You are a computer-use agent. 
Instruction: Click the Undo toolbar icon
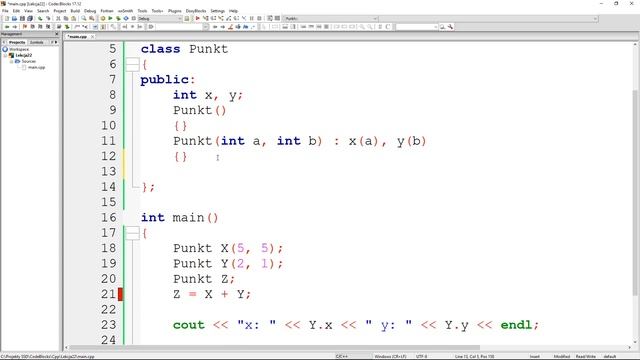40,18
